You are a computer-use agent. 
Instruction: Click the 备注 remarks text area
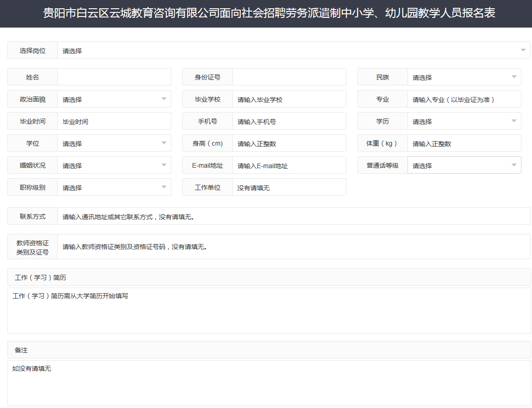(266, 381)
